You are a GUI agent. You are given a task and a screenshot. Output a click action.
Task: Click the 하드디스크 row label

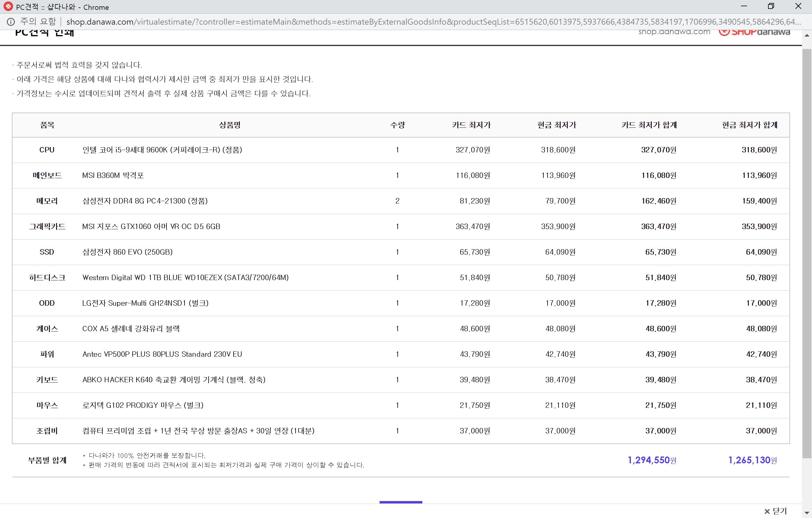[x=47, y=278]
